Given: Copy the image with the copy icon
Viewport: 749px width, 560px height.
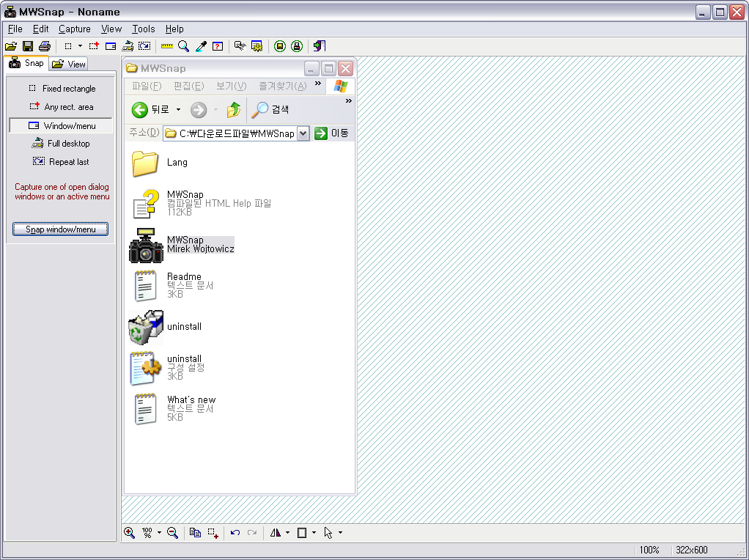Looking at the screenshot, I should click(x=195, y=533).
